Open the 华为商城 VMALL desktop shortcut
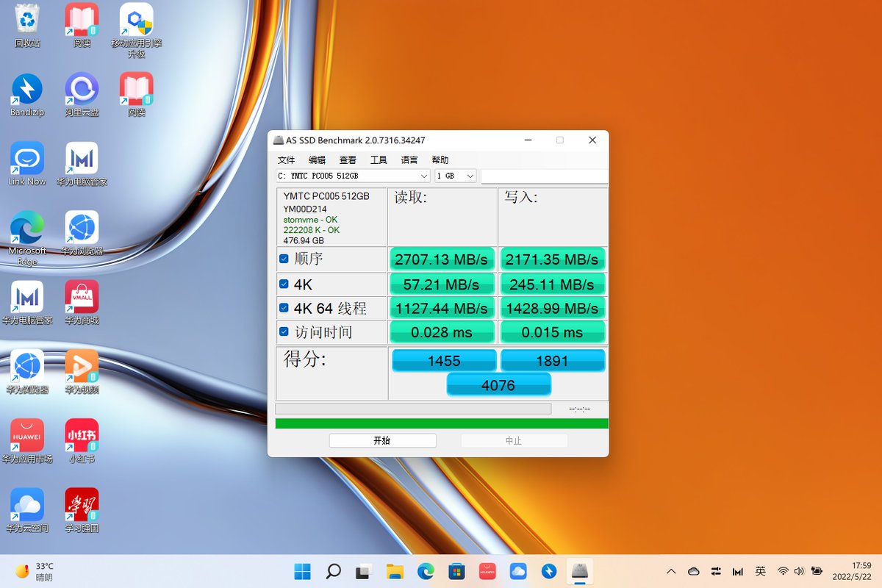 [x=82, y=302]
